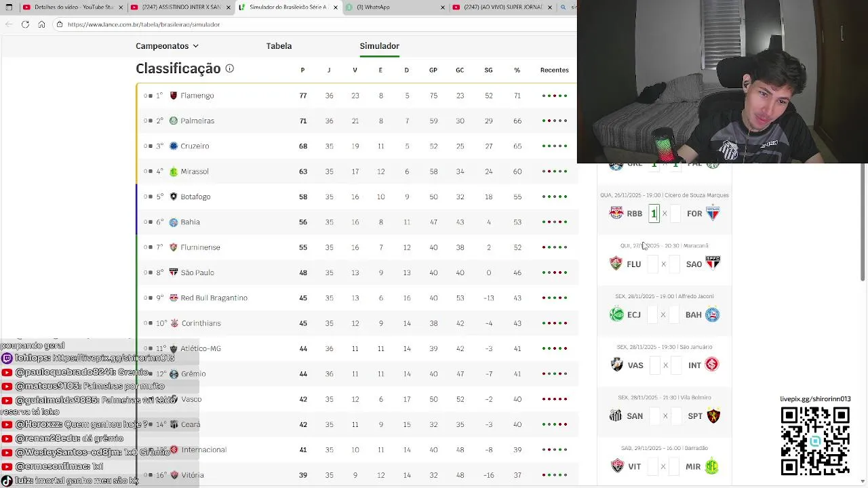Click the address bar URL

point(144,24)
